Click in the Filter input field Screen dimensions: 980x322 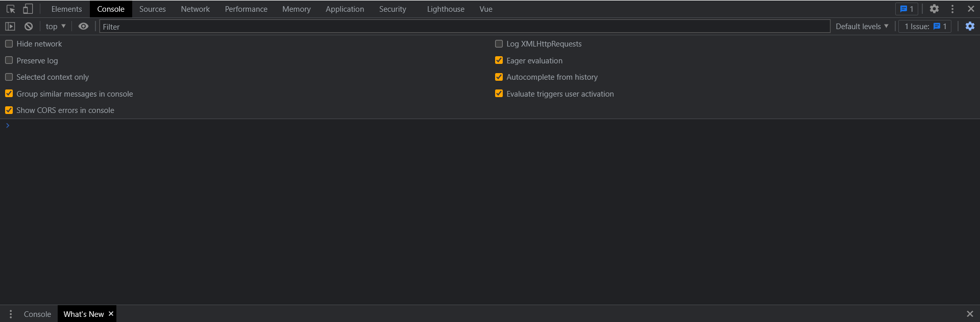[464, 27]
